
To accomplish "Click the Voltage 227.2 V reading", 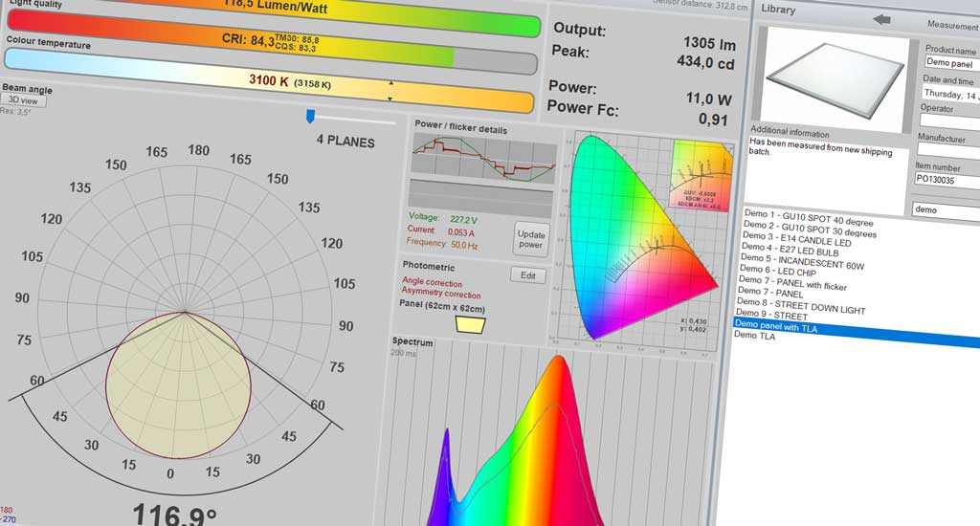I will coord(443,218).
